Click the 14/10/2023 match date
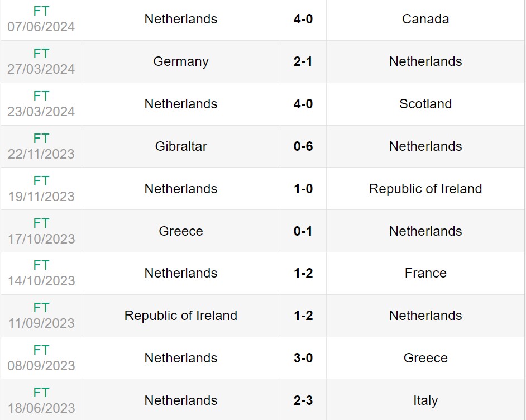Viewport: 526px width, 420px height. click(41, 281)
